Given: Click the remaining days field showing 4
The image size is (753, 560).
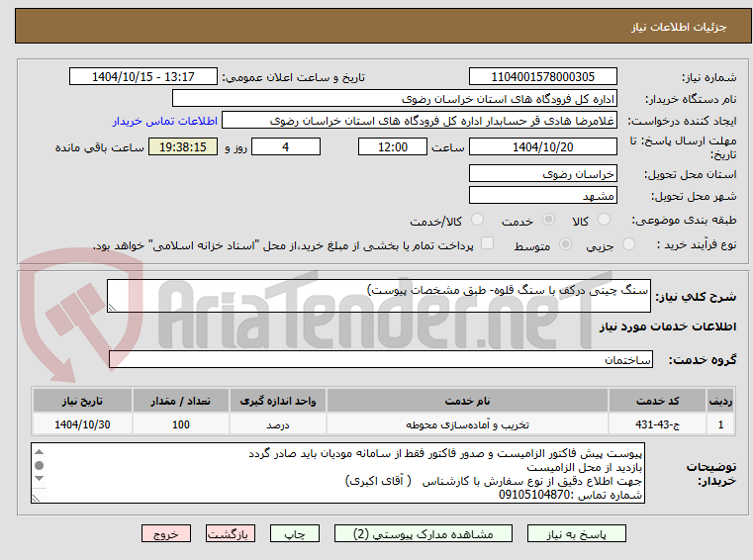Looking at the screenshot, I should point(286,147).
